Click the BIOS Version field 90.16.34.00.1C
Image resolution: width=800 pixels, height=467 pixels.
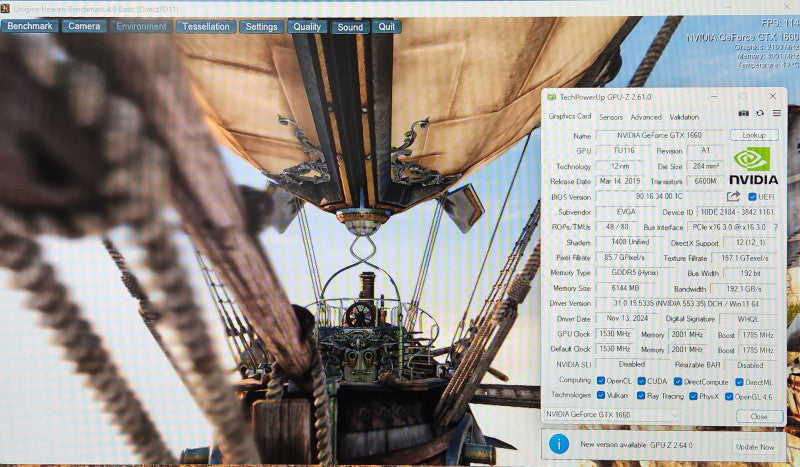(x=659, y=196)
